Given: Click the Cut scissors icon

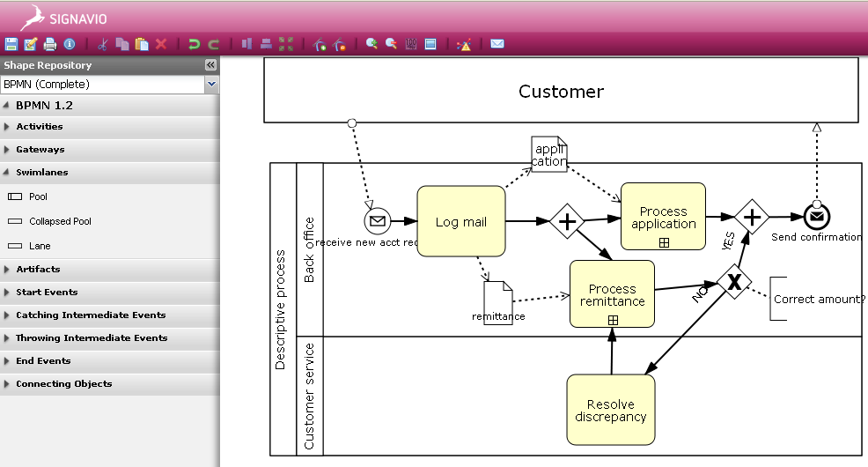Looking at the screenshot, I should (x=103, y=44).
